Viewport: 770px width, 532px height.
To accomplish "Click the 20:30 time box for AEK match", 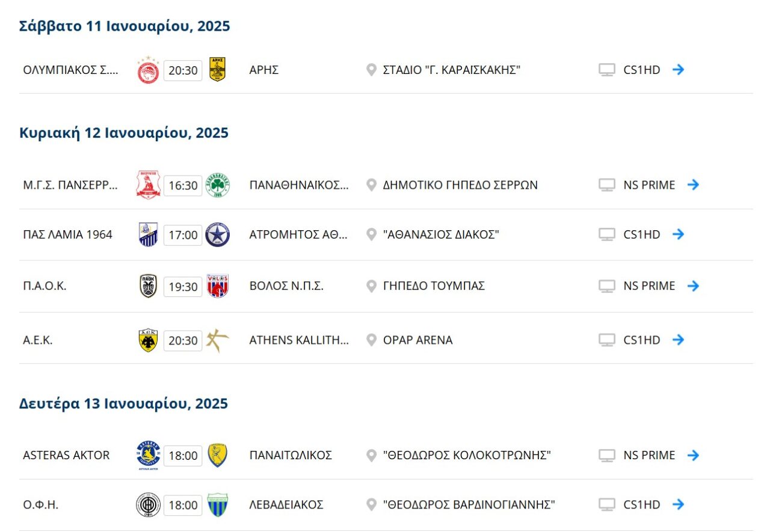I will (x=183, y=341).
